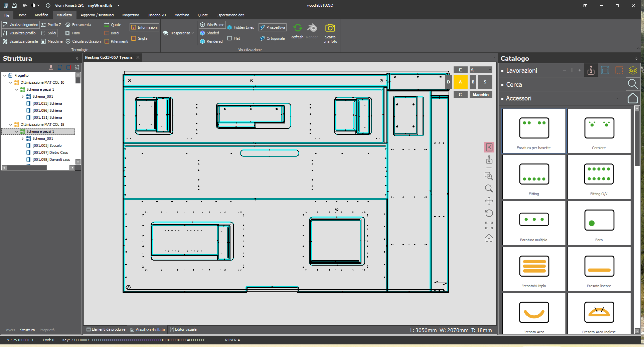Open the Lavorazioni drill icon in Catalogo
Image resolution: width=644 pixels, height=347 pixels.
591,70
